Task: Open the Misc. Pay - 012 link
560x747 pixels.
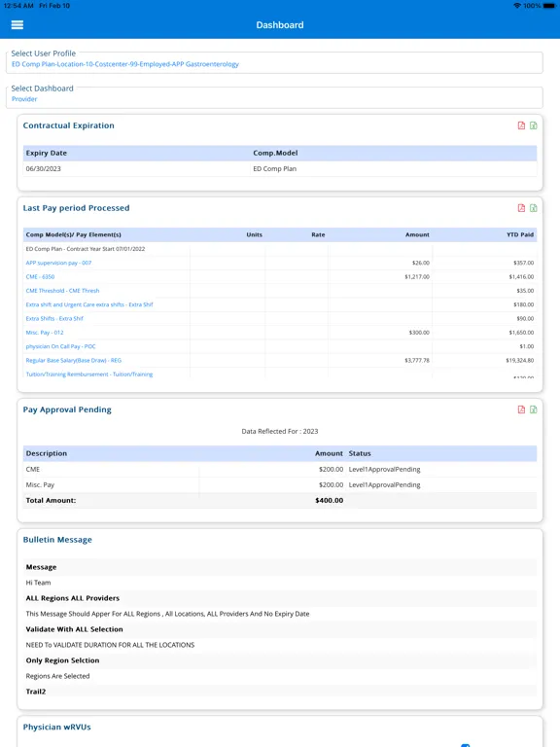Action: (45, 333)
